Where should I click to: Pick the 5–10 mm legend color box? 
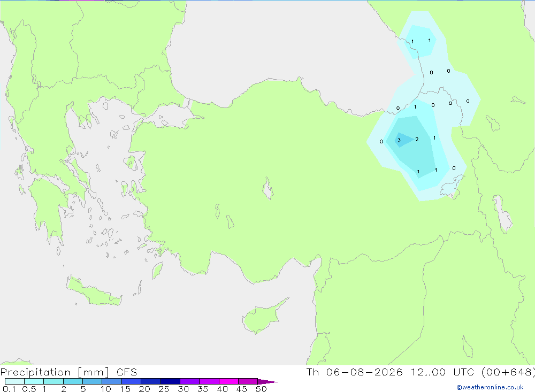click(93, 381)
